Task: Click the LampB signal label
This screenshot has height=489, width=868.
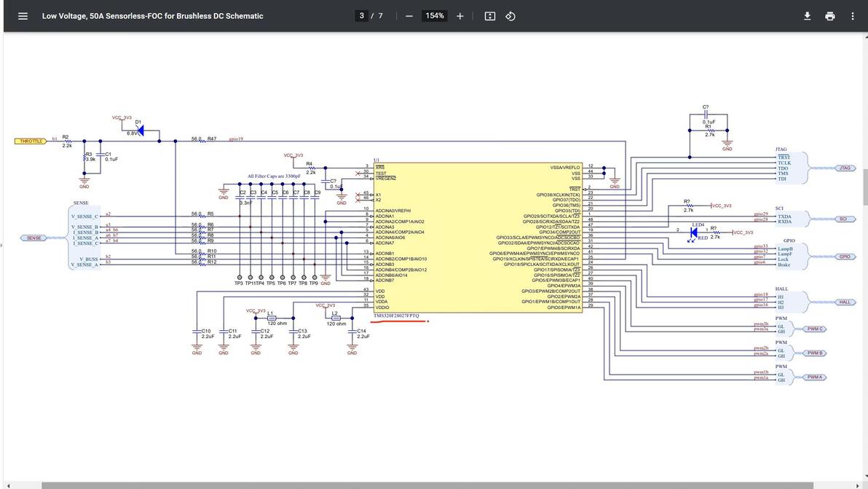Action: pyautogui.click(x=785, y=249)
